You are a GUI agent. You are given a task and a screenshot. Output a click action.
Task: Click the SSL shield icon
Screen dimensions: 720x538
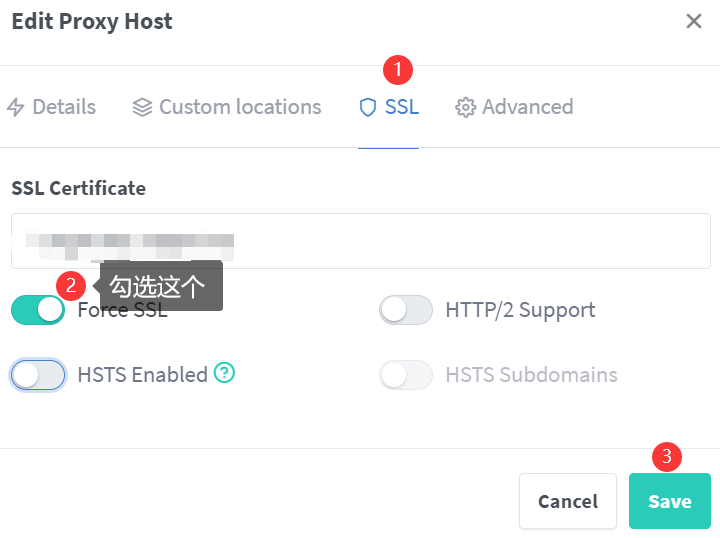click(x=368, y=107)
